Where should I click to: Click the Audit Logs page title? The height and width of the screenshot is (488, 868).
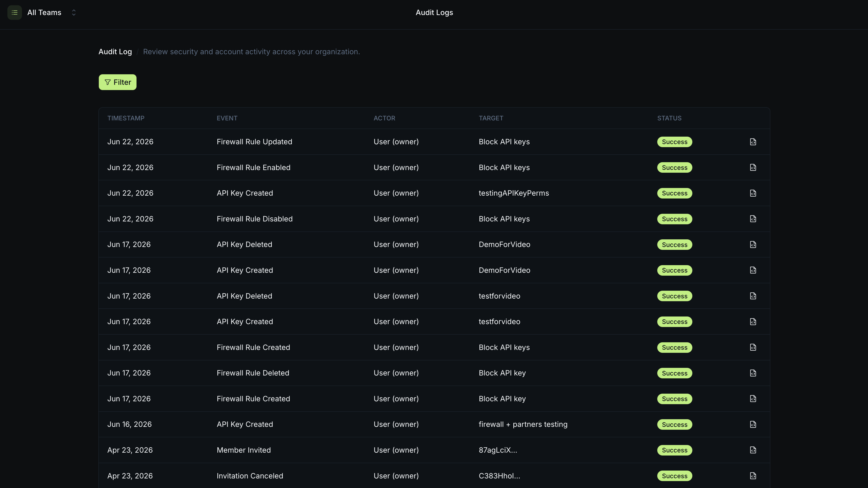[434, 12]
